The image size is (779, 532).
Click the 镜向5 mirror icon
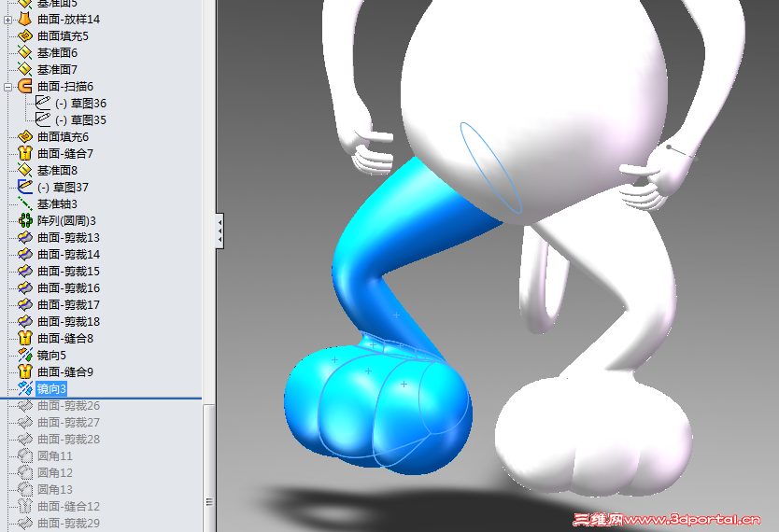coord(25,355)
